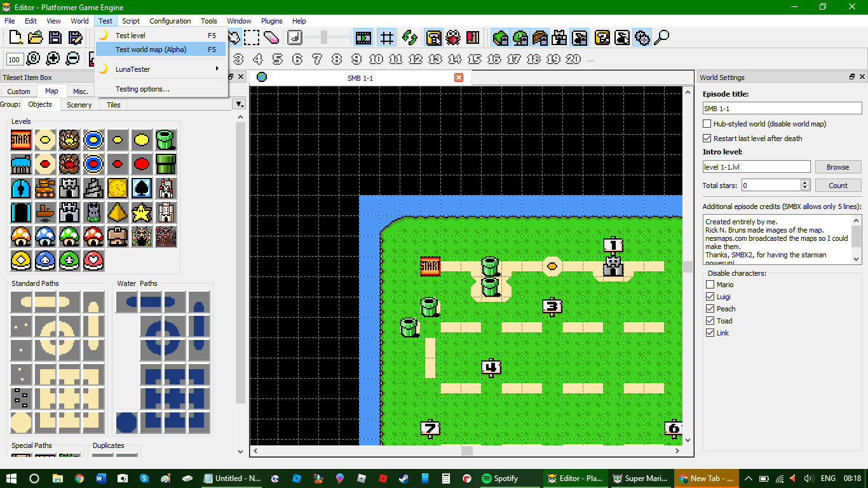Click the Browse button

click(x=837, y=167)
